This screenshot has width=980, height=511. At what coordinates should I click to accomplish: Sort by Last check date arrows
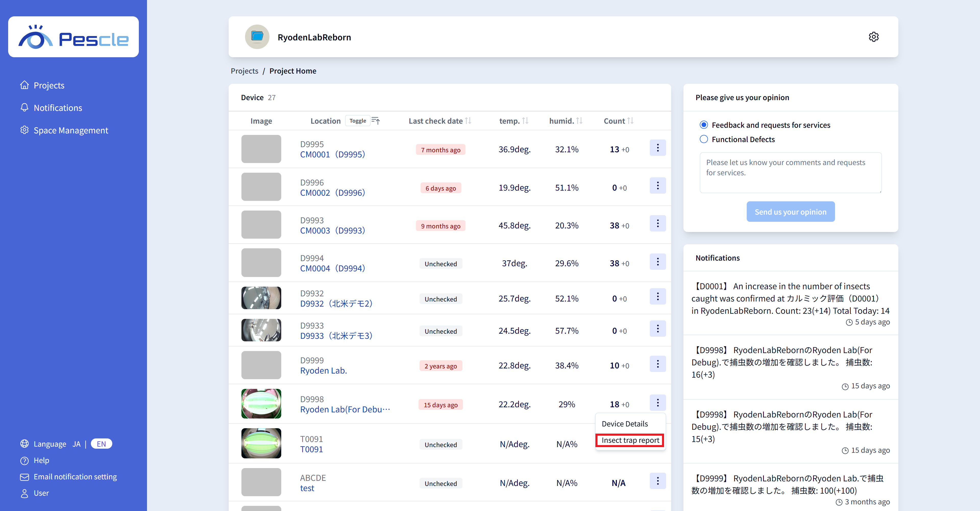click(468, 121)
